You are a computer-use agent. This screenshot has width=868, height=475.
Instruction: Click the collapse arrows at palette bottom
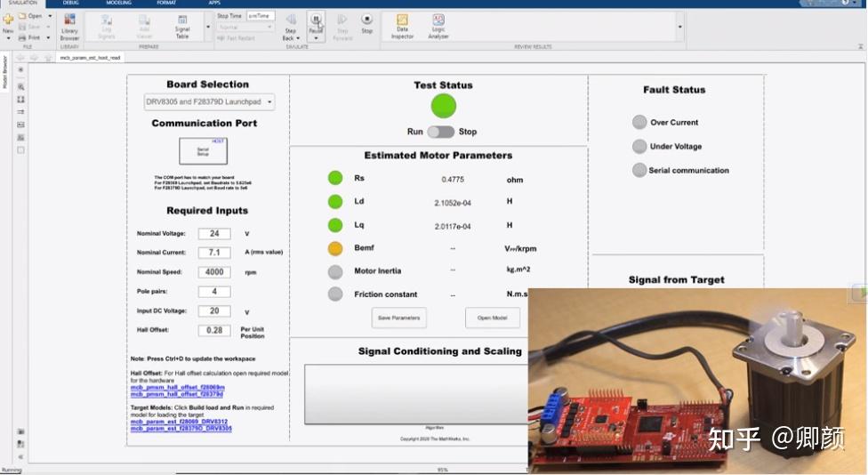click(x=20, y=457)
